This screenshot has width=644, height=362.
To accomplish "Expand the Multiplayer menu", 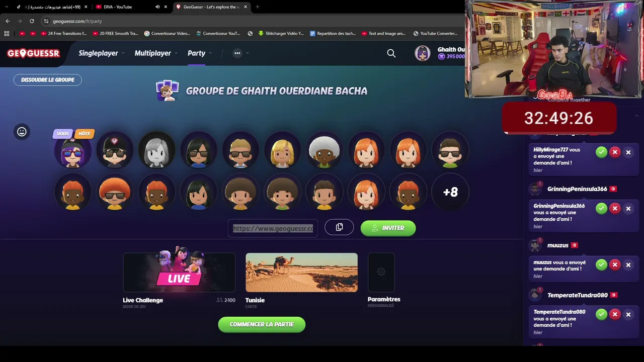I will [x=156, y=53].
